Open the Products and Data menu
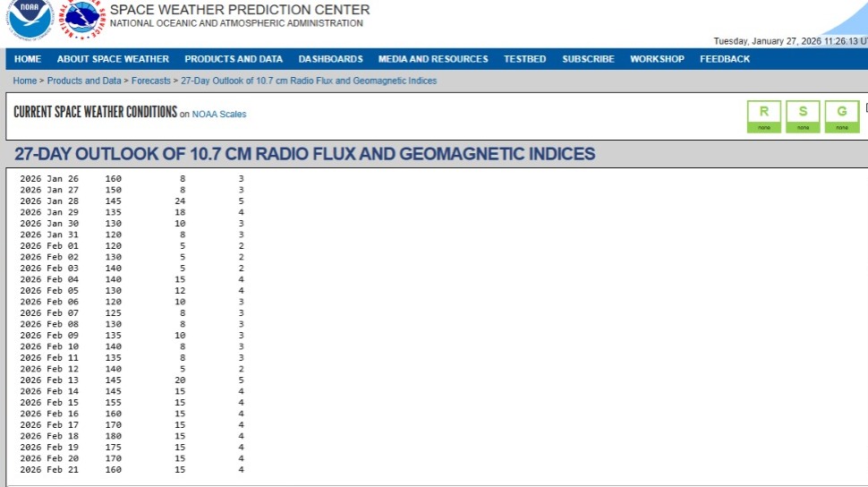Viewport: 868px width, 487px height. click(x=234, y=59)
